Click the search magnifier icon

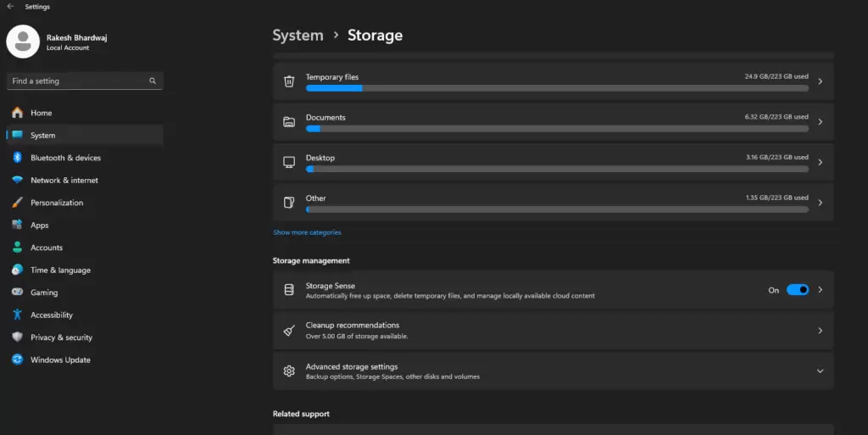pos(153,81)
